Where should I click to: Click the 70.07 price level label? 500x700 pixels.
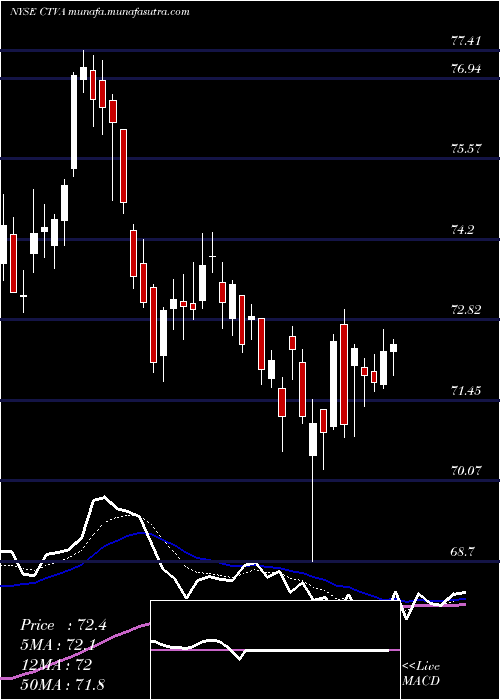coord(466,470)
